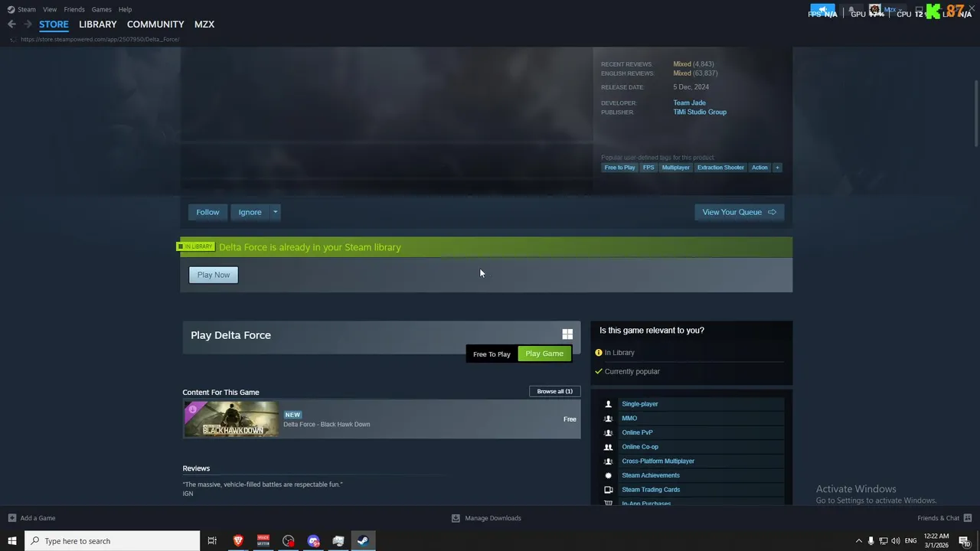Open the Single-player category link
The width and height of the screenshot is (980, 551).
(640, 404)
